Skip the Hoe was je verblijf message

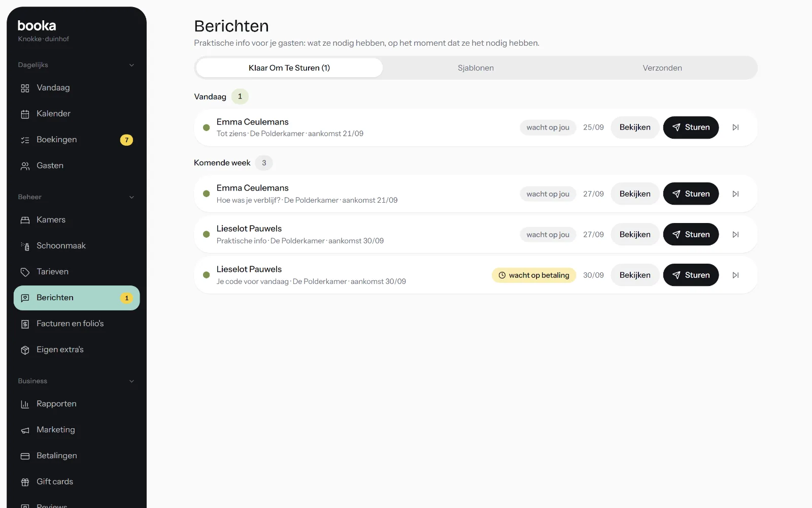(735, 194)
